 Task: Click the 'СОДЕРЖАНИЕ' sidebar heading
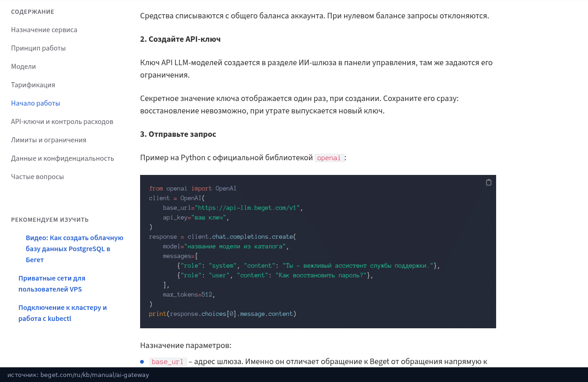point(33,12)
